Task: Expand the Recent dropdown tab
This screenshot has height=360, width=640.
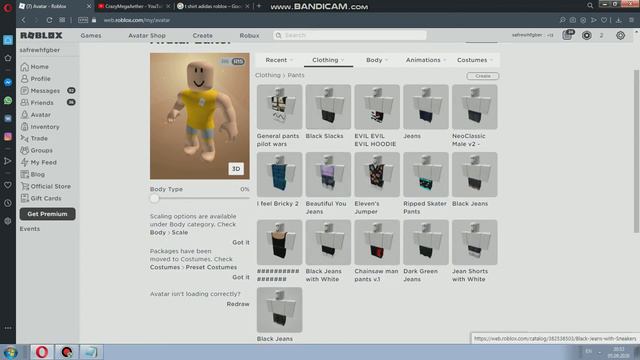Action: (x=279, y=60)
